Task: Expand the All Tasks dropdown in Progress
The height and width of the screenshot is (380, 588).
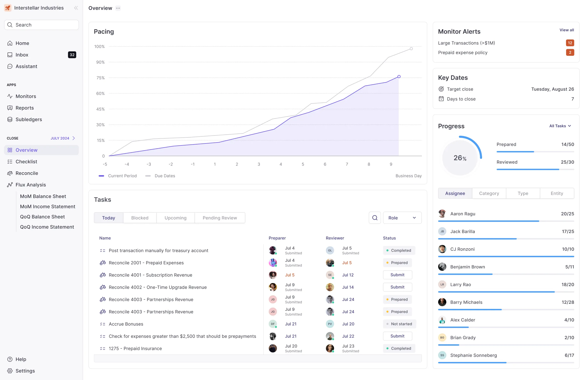Action: click(x=560, y=126)
